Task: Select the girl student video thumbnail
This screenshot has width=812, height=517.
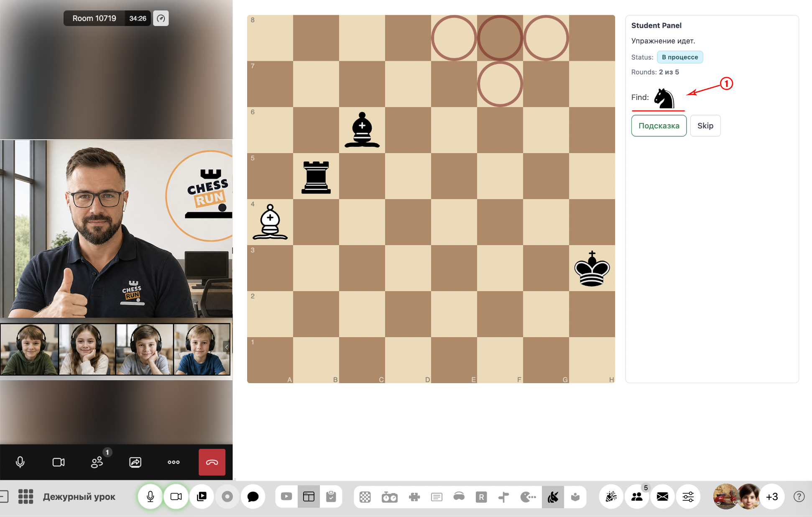Action: pos(87,349)
